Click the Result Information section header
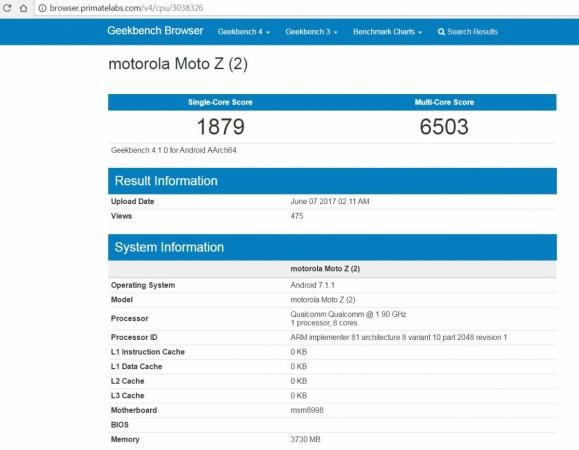Viewport: 579px width, 450px height. 332,181
